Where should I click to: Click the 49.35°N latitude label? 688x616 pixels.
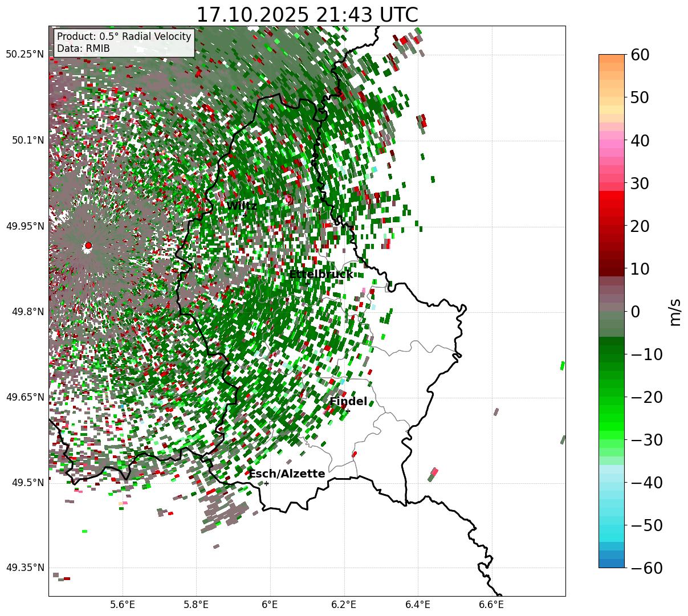tap(25, 568)
